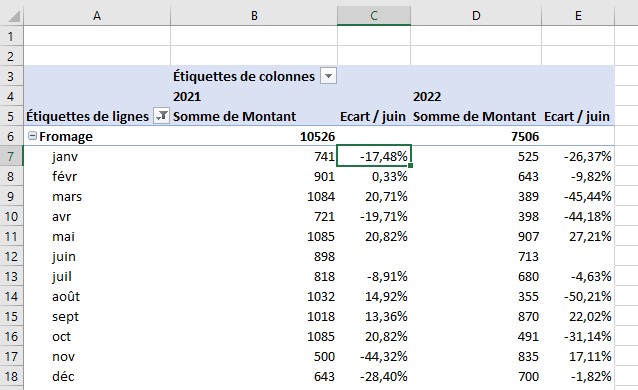Screen dimensions: 638x390
Task: Select cell containing 17,11%
Action: (x=578, y=356)
